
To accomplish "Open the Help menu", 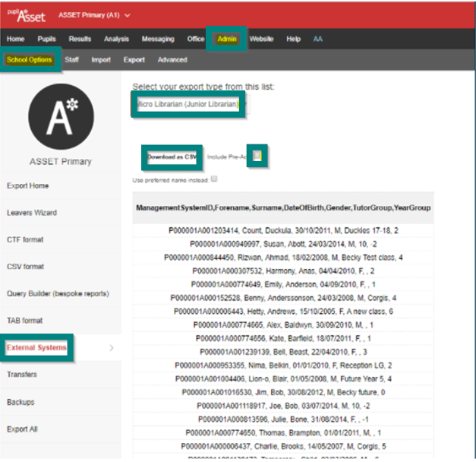I will 293,39.
